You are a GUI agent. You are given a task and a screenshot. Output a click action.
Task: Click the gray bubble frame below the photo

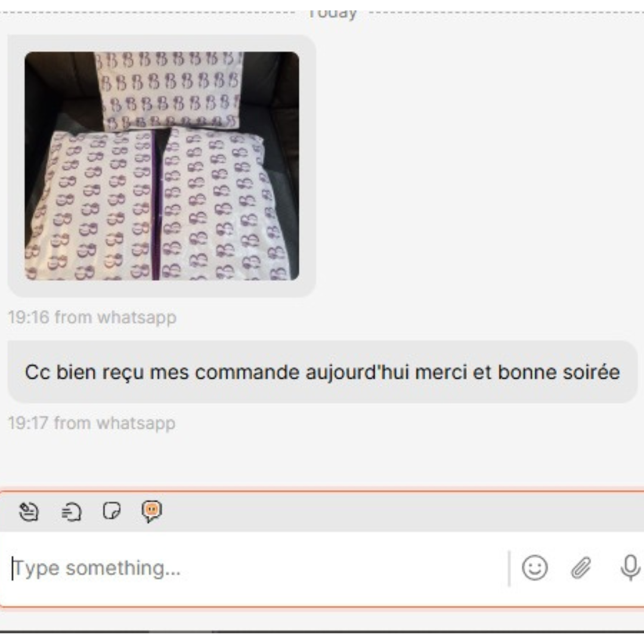pos(162,289)
